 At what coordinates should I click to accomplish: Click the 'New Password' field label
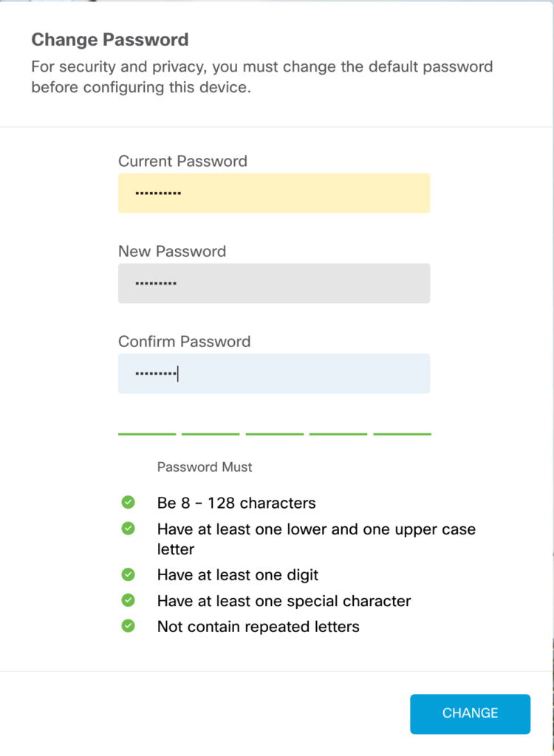(172, 251)
